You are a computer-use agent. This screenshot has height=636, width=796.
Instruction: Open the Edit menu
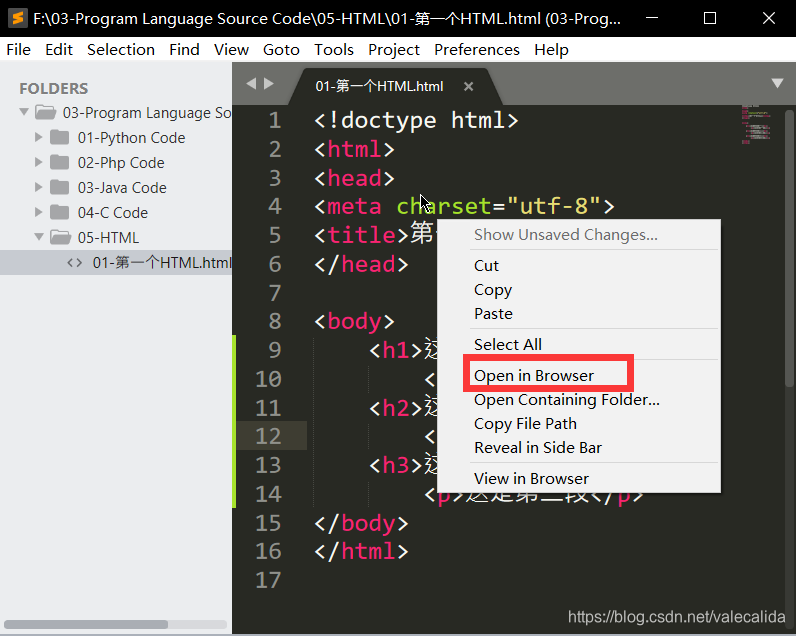click(x=59, y=50)
